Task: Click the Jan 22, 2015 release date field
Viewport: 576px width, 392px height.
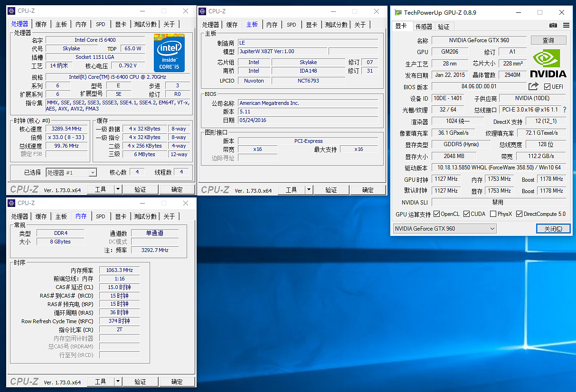Action: point(450,75)
